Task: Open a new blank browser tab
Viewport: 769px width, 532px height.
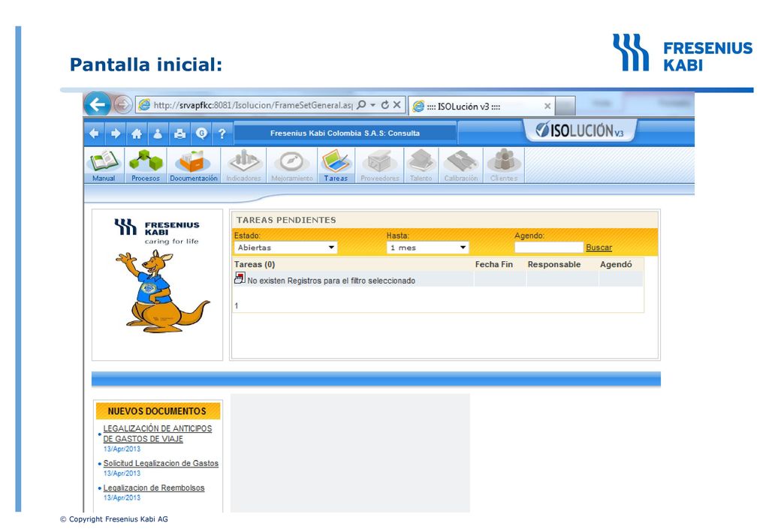Action: pos(565,106)
